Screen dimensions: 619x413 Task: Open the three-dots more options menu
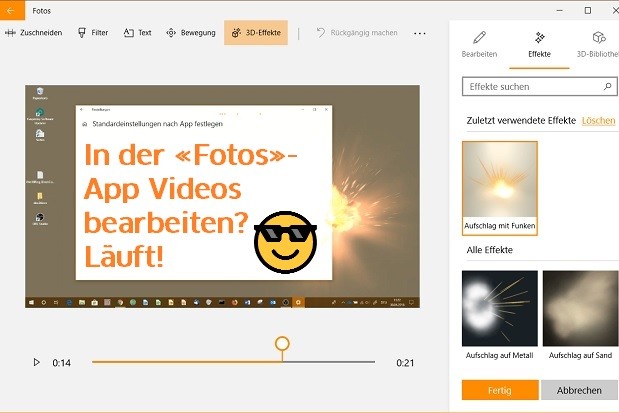point(420,33)
